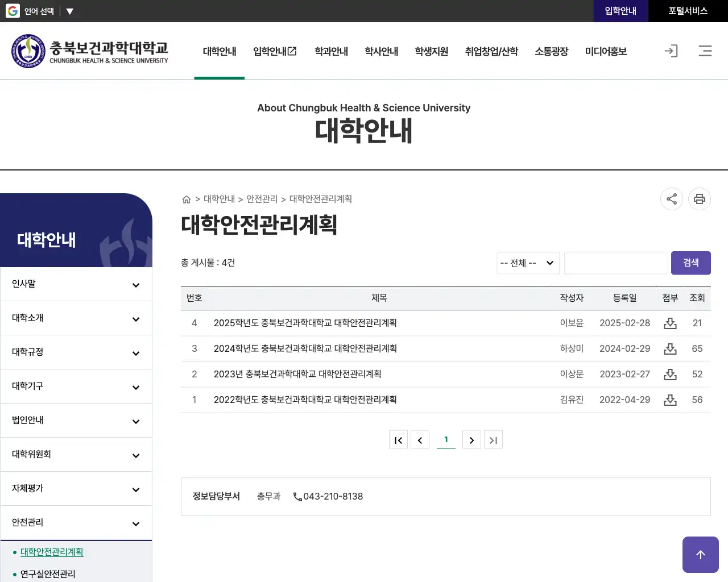Click author name 김유진

point(572,400)
